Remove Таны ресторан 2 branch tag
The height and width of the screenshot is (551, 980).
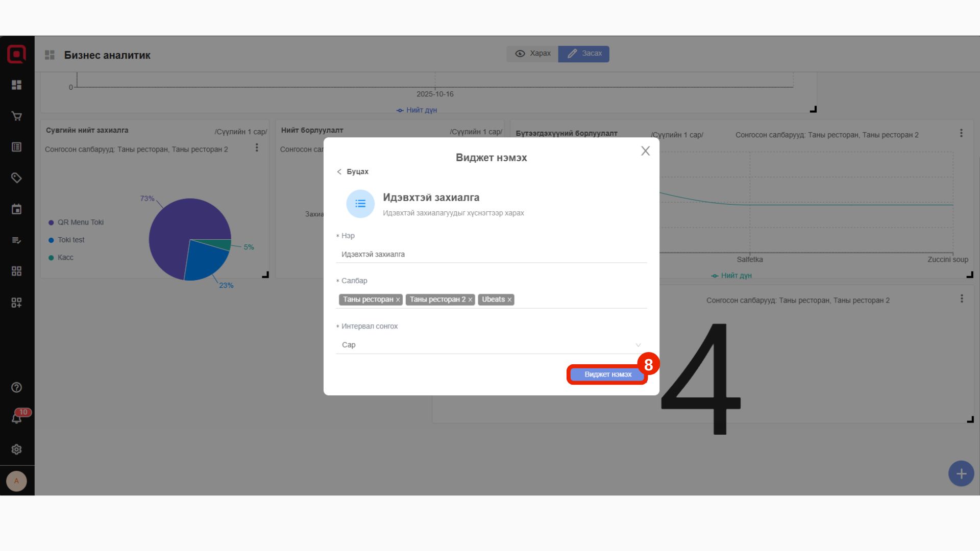pos(470,300)
